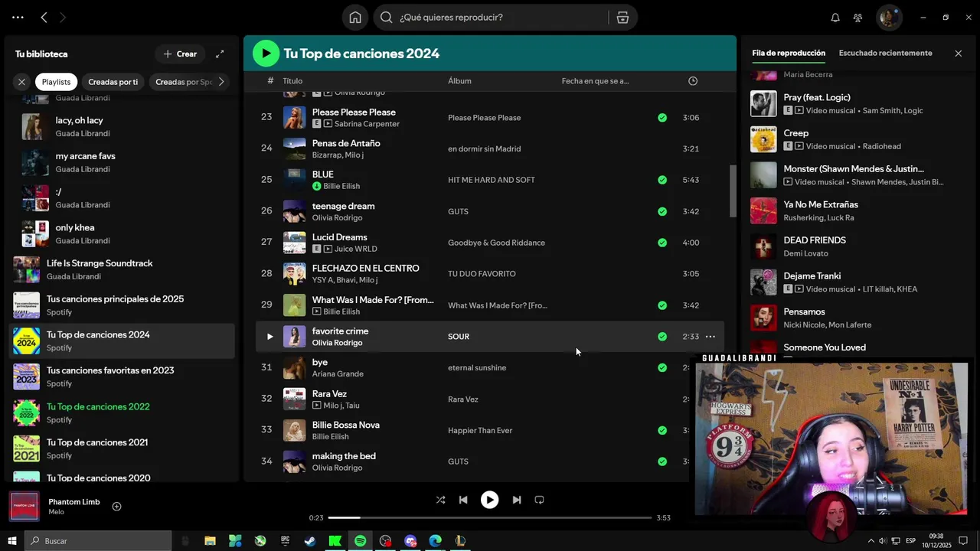Open the Windows Start menu
This screenshot has height=551, width=980.
12,541
